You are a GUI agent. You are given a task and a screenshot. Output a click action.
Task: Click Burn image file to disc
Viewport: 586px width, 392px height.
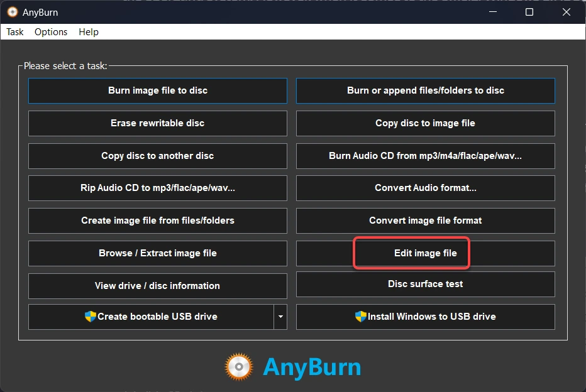(x=158, y=90)
